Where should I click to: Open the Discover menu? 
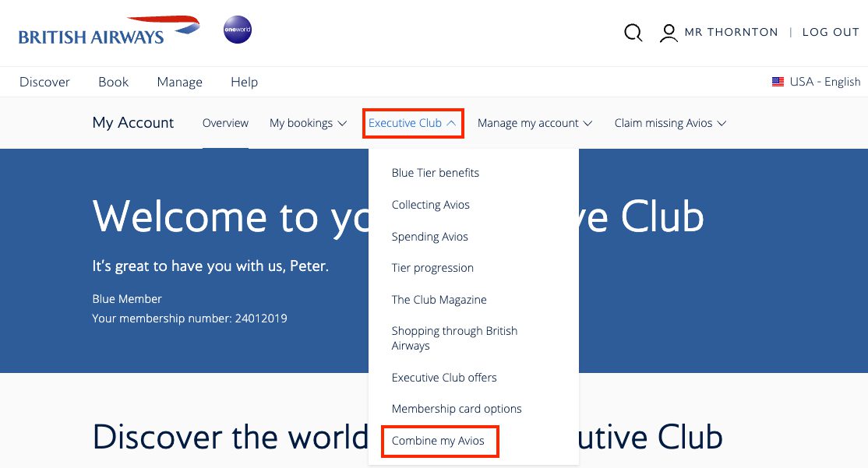point(44,82)
